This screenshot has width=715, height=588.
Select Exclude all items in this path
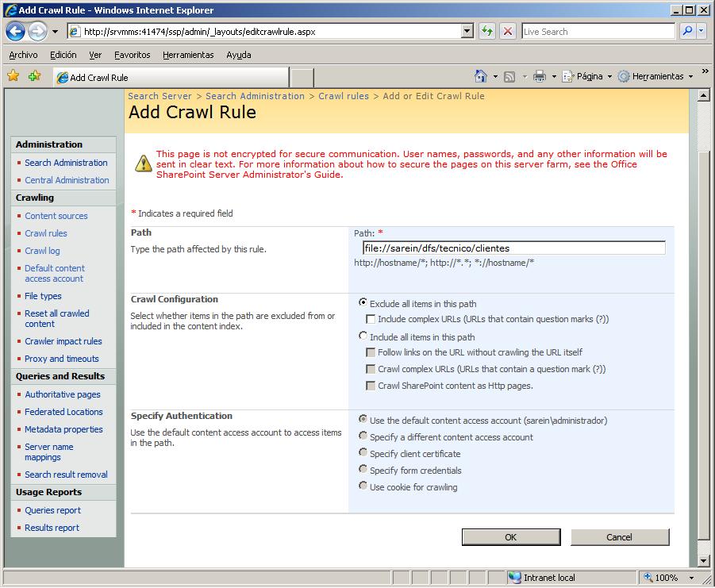point(363,302)
